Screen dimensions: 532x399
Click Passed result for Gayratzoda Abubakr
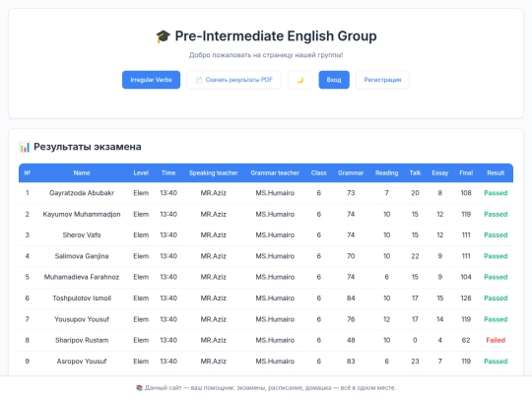point(496,193)
